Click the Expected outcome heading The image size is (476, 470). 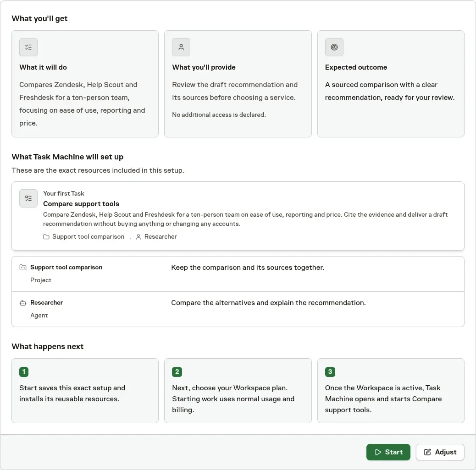point(356,67)
